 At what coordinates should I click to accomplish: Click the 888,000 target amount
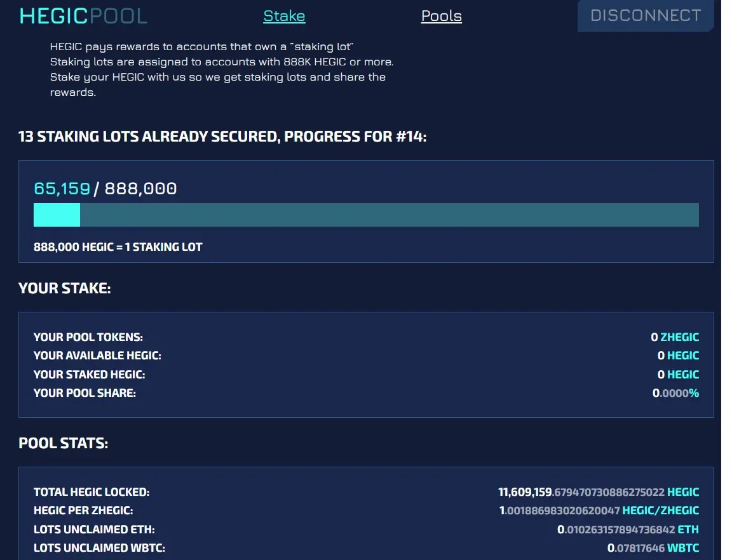(x=140, y=189)
